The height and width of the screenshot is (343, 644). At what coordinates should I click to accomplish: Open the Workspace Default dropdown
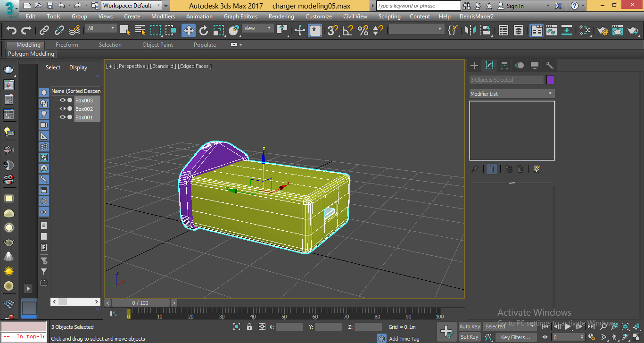132,6
